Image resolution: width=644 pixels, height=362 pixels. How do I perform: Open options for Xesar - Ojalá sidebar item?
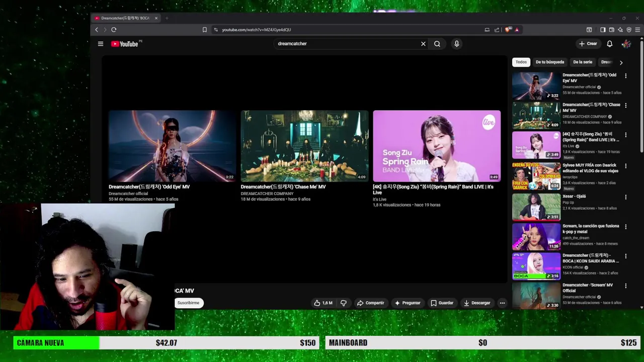[x=626, y=197]
